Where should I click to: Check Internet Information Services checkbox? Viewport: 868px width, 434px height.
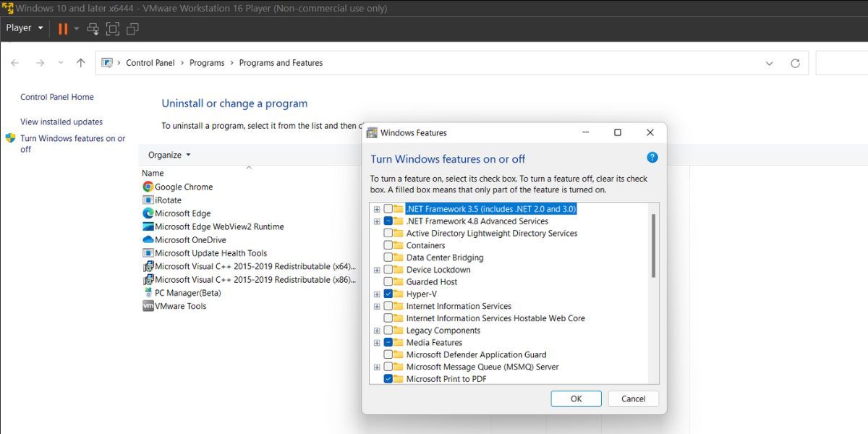(x=388, y=307)
